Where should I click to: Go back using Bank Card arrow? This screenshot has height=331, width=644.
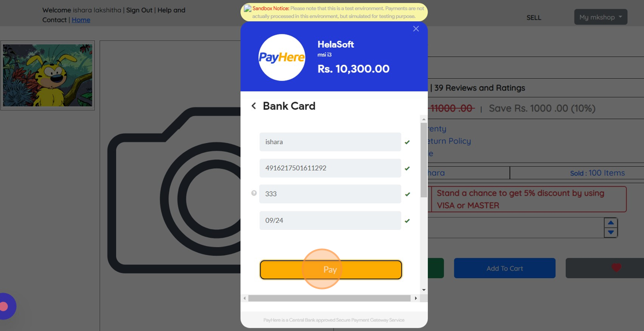click(254, 106)
